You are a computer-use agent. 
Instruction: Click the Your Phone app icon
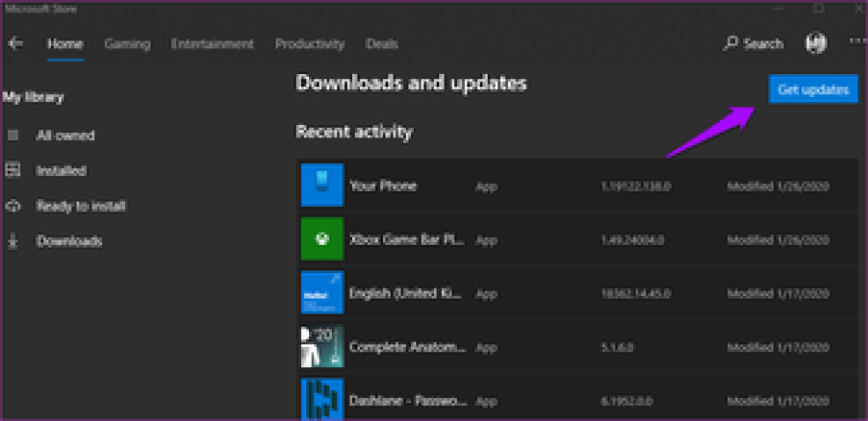coord(321,186)
